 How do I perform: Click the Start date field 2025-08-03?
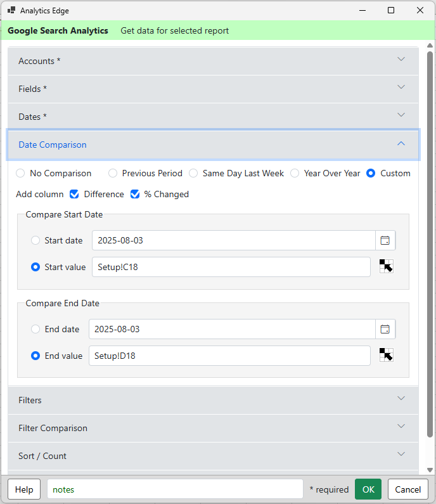tap(234, 240)
